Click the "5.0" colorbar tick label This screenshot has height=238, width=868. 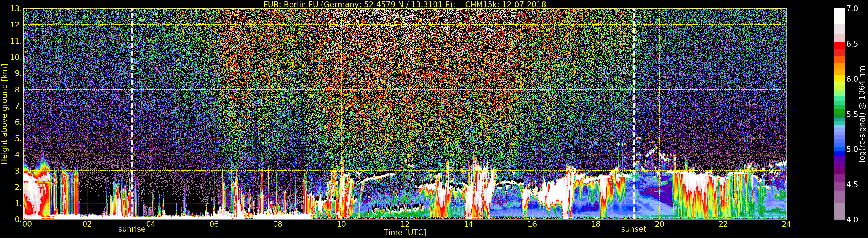[x=852, y=149]
